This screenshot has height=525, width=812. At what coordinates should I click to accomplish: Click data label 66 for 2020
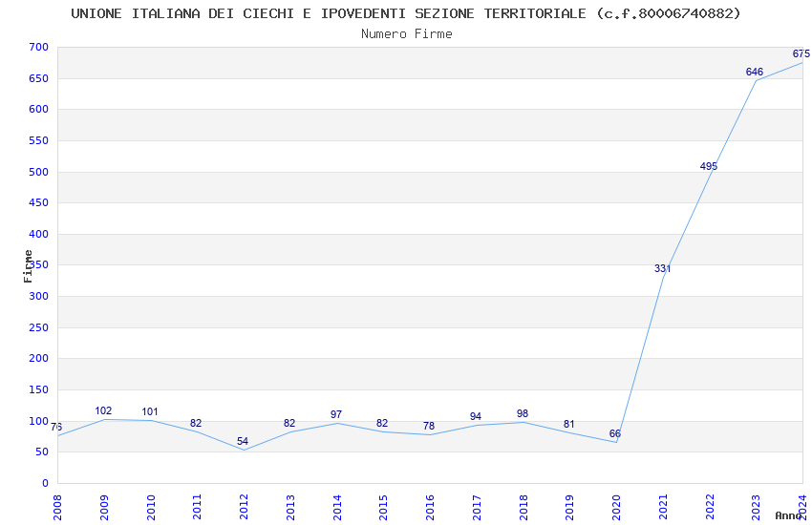coord(615,433)
